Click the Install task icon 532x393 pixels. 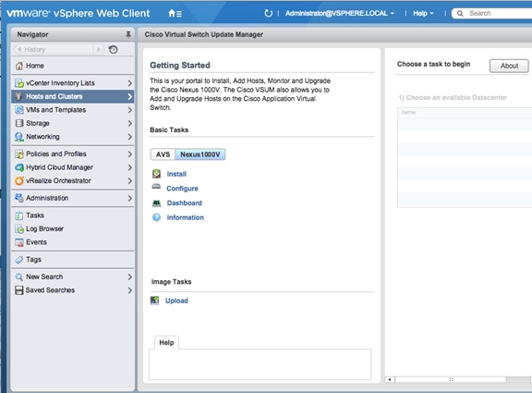coord(156,174)
